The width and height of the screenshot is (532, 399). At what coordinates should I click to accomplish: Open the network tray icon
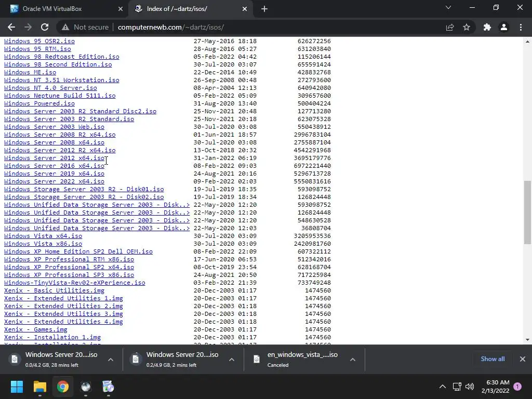tap(457, 387)
